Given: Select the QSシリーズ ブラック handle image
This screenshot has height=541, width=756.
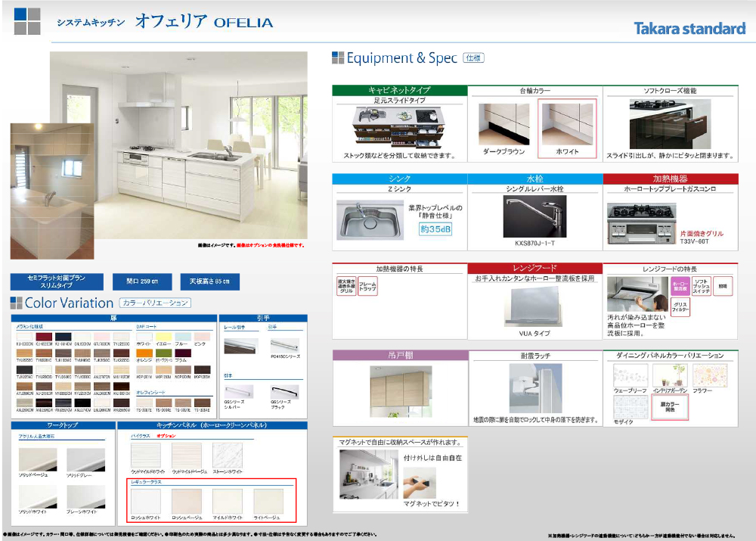Looking at the screenshot, I should pos(284,391).
